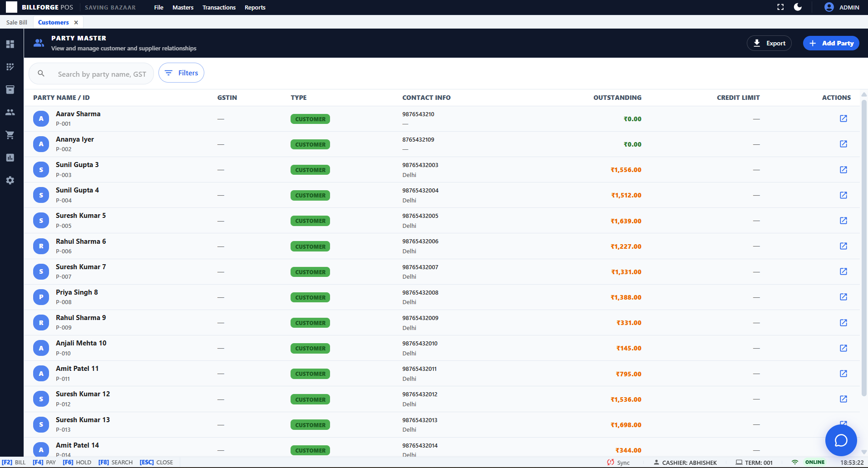Open the shopping cart sidebar icon
Screen dimensions: 868x468
(x=10, y=135)
